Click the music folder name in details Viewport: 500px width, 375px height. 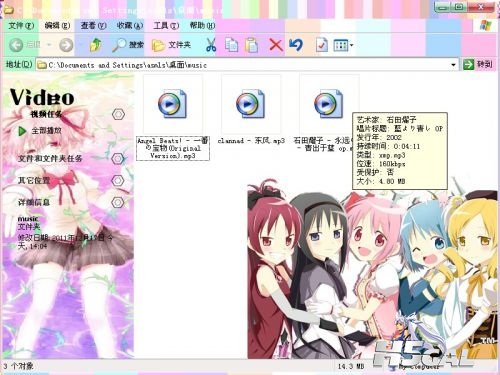point(28,219)
